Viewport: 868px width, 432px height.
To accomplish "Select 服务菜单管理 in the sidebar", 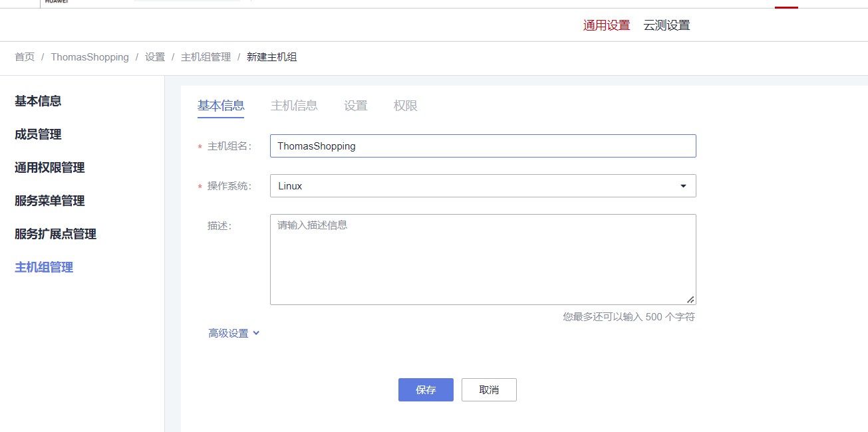I will tap(49, 201).
